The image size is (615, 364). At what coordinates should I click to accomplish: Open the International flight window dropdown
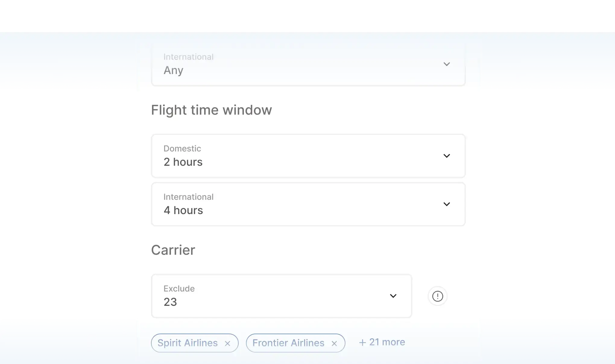coord(308,204)
